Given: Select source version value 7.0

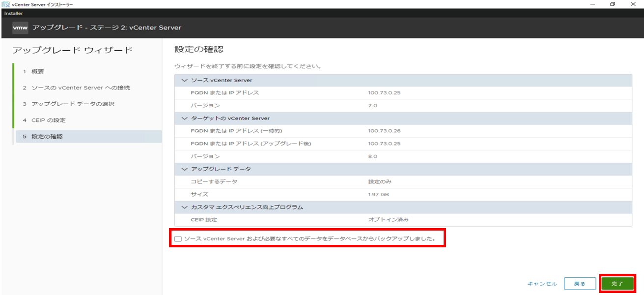Looking at the screenshot, I should coord(372,106).
